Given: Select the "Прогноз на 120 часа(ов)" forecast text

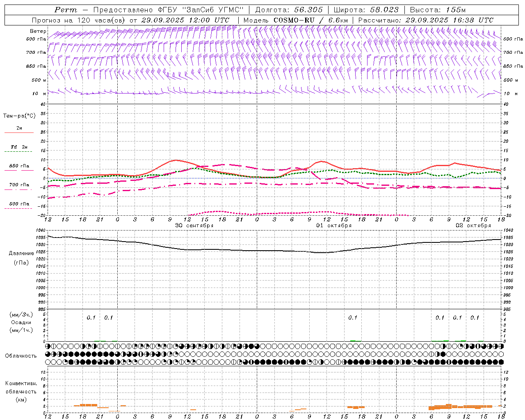Looking at the screenshot, I should [x=79, y=20].
